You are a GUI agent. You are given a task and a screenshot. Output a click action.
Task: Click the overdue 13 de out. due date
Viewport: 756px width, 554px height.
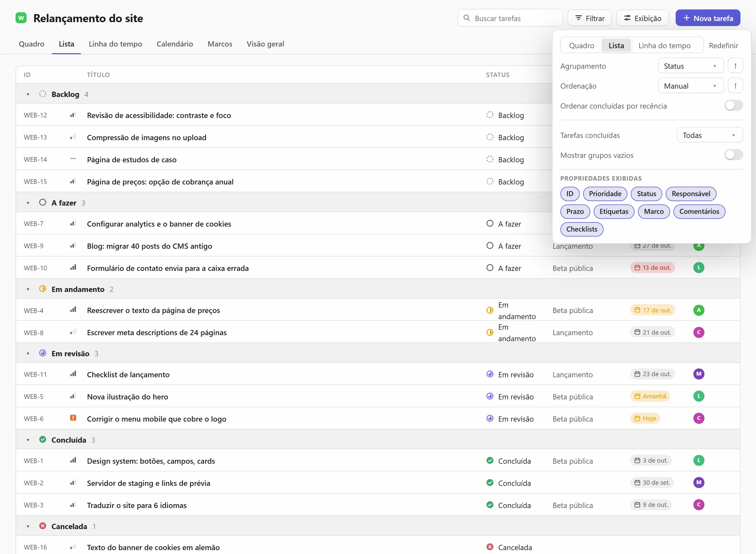pos(652,268)
